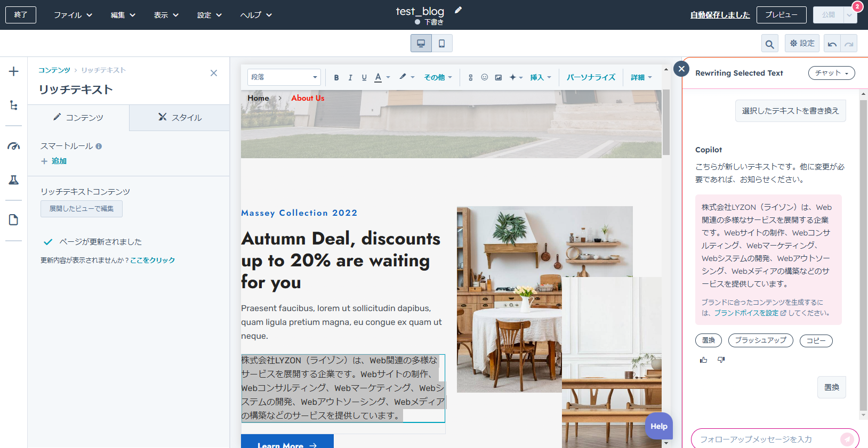868x448 pixels.
Task: Expand the チャット mode dropdown
Action: [831, 73]
